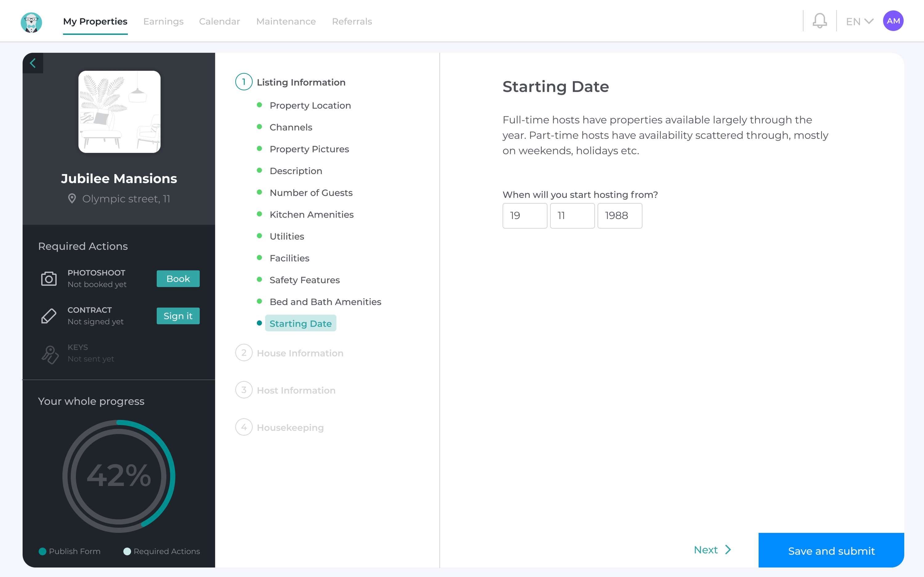Open Facilities step
The height and width of the screenshot is (577, 924).
(x=289, y=258)
